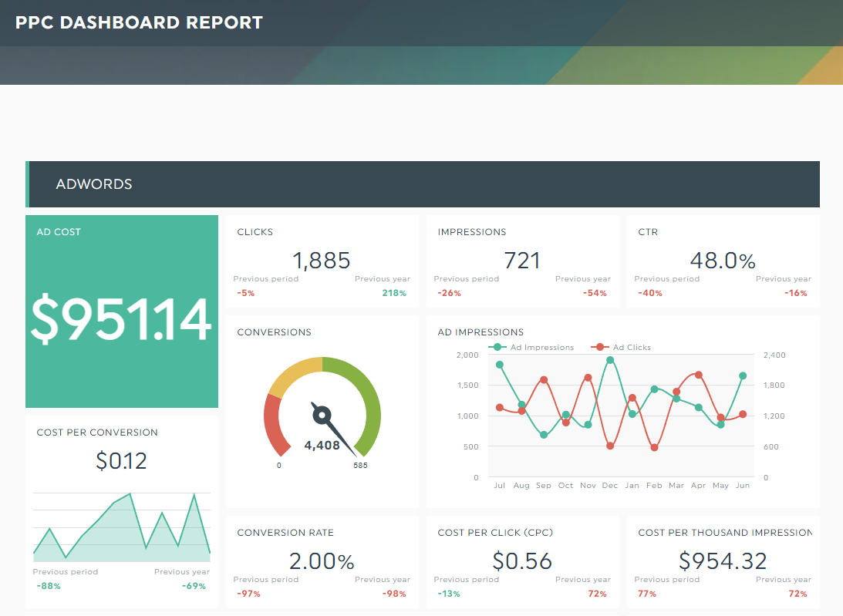Viewport: 843px width, 616px height.
Task: Click the IMPRESSIONS widget title
Action: pos(472,231)
